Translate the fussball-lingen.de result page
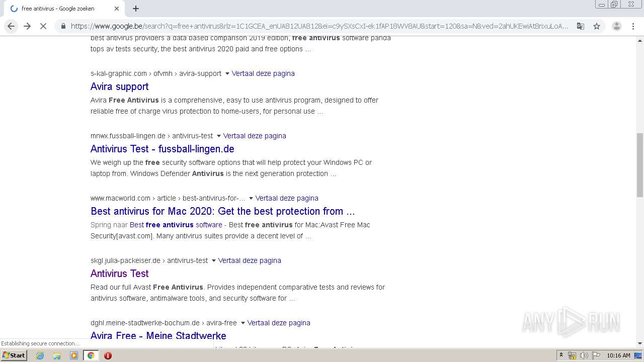This screenshot has height=362, width=644. pos(255,136)
